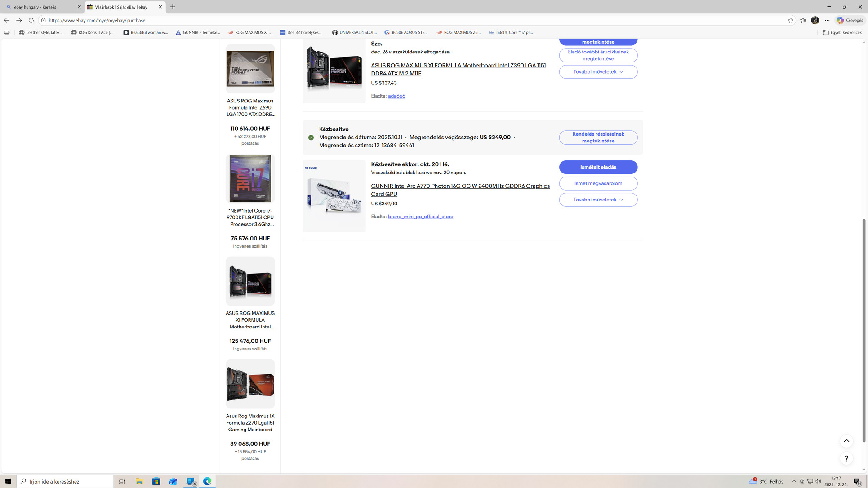Switch to the ebay hungary search tab
This screenshot has height=488, width=868.
[x=40, y=7]
